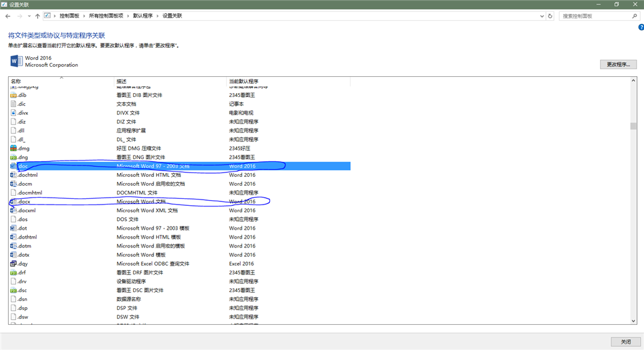The width and height of the screenshot is (644, 350).
Task: Click description 'Microsoft Excel ODBC 查询文件'
Action: tap(153, 264)
